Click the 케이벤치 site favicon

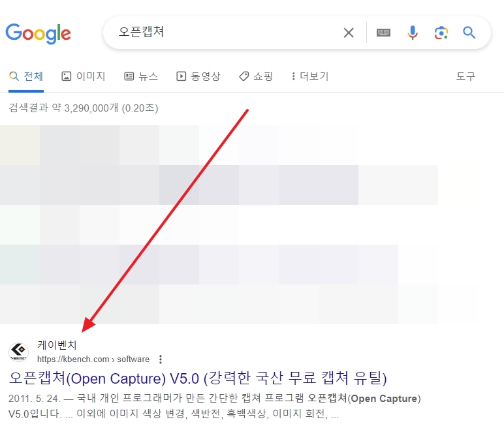pyautogui.click(x=19, y=352)
